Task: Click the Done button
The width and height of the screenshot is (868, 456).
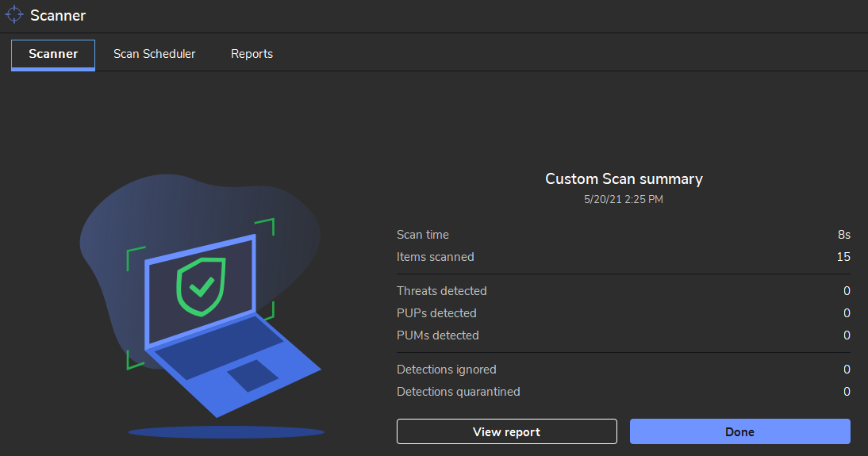Action: click(739, 431)
